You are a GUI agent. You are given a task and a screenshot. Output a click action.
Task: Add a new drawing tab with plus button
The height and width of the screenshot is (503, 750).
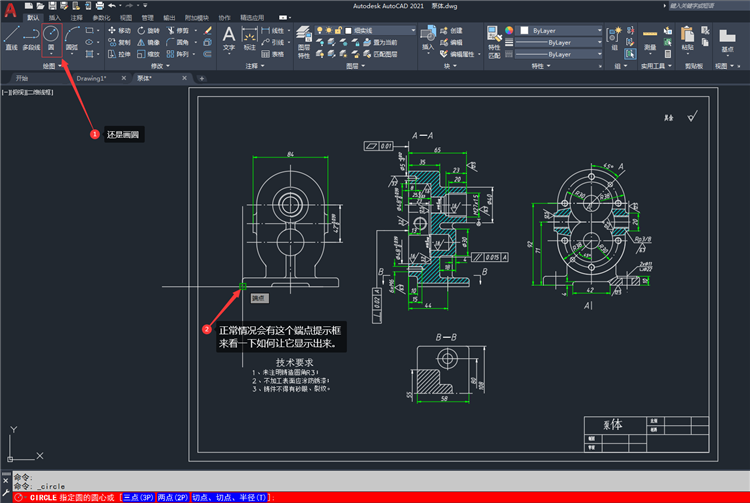click(x=202, y=78)
